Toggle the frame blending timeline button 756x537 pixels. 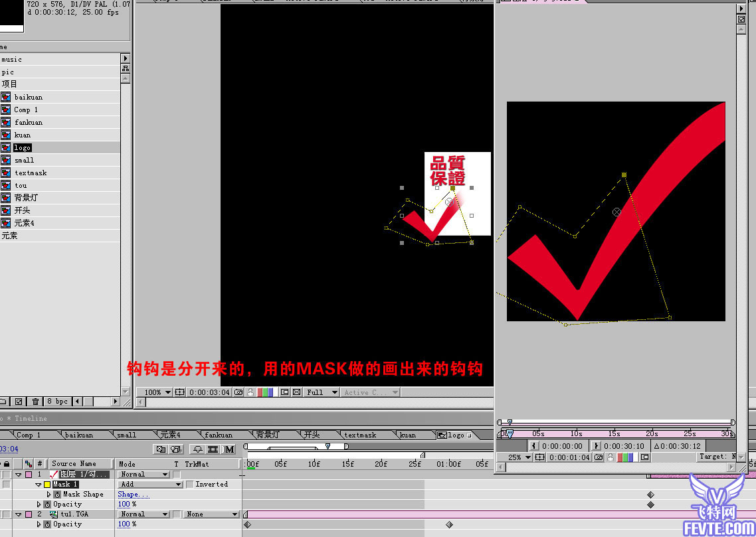point(213,449)
